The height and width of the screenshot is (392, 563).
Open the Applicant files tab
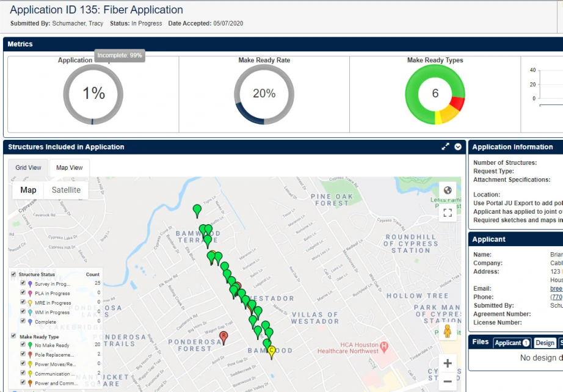(x=512, y=343)
